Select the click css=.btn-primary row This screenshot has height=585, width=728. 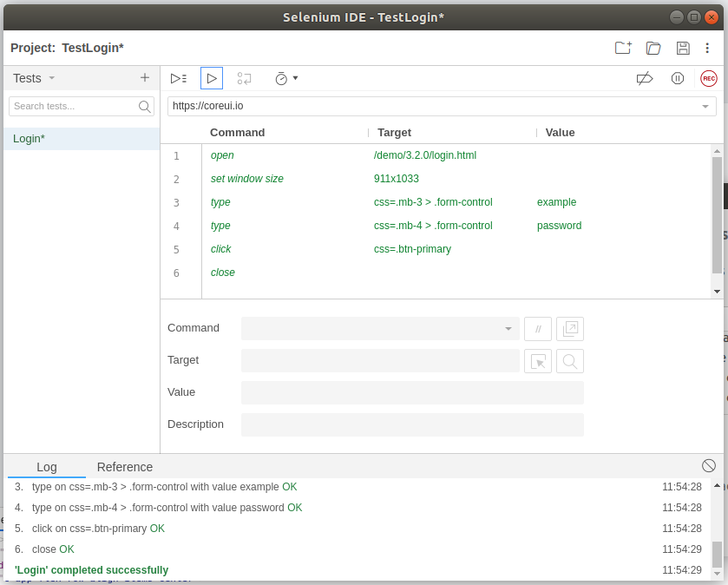pos(436,249)
